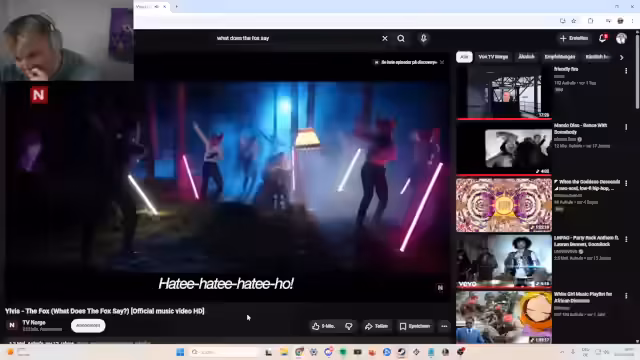Open the TV Norge channel name link
640x360 pixels.
point(34,322)
